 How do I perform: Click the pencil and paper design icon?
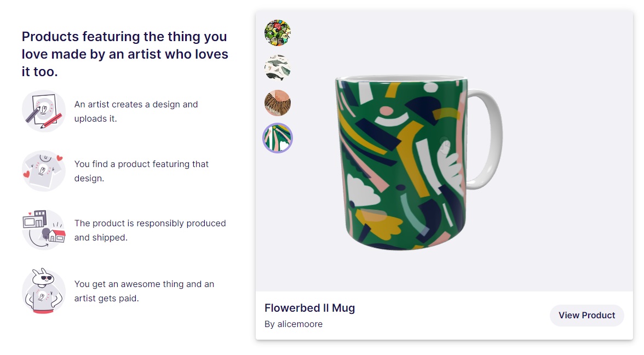tap(44, 111)
